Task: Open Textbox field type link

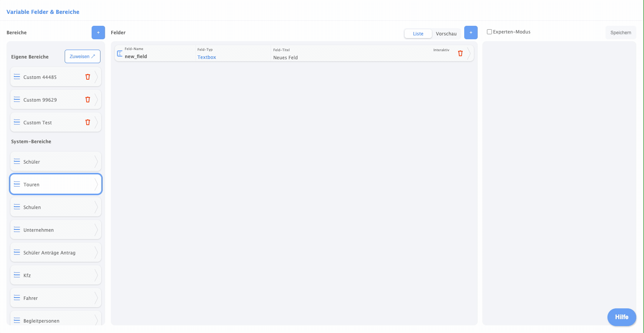Action: pyautogui.click(x=207, y=57)
